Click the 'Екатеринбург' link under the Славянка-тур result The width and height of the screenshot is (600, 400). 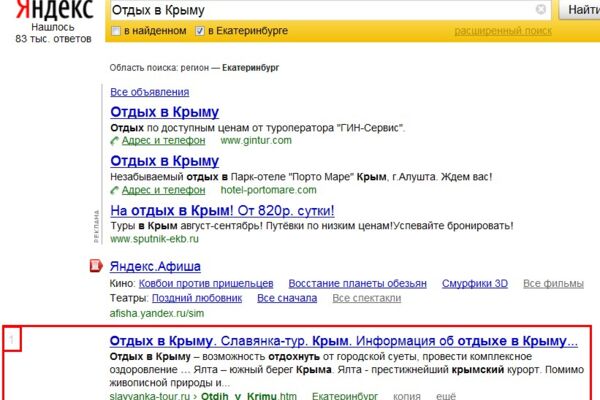pyautogui.click(x=345, y=396)
